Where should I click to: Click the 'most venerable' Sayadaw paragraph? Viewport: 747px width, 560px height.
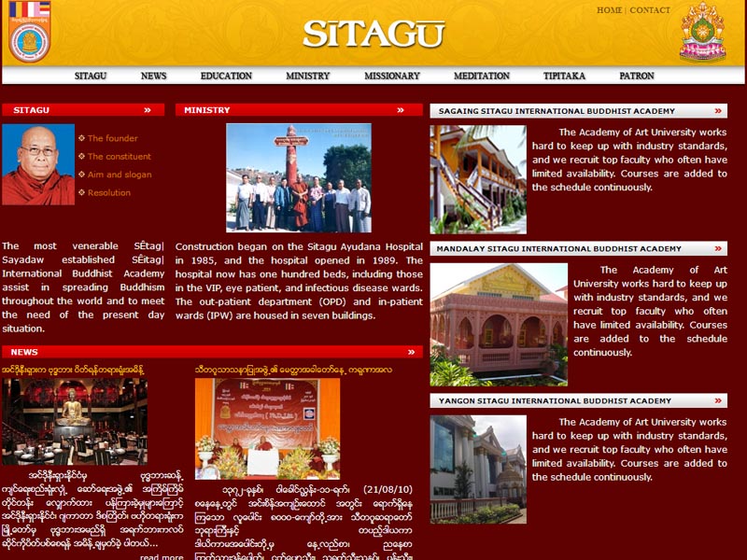pos(83,287)
